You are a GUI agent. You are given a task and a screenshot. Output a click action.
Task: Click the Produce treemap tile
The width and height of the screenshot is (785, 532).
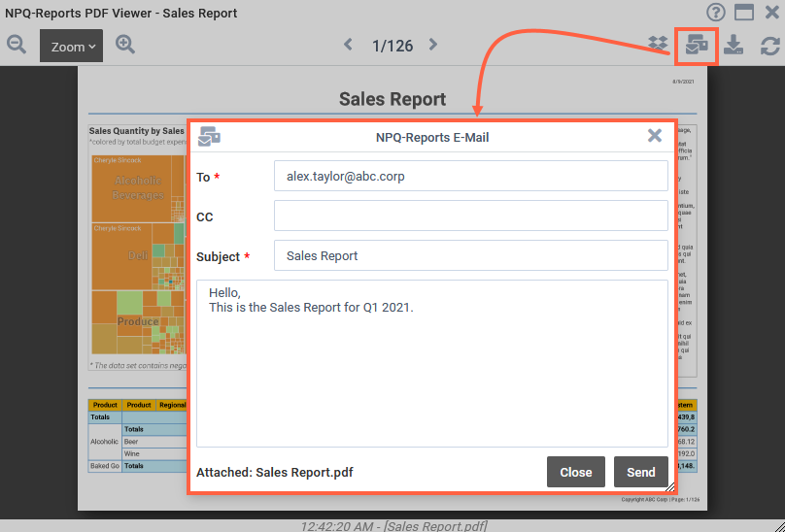point(138,321)
